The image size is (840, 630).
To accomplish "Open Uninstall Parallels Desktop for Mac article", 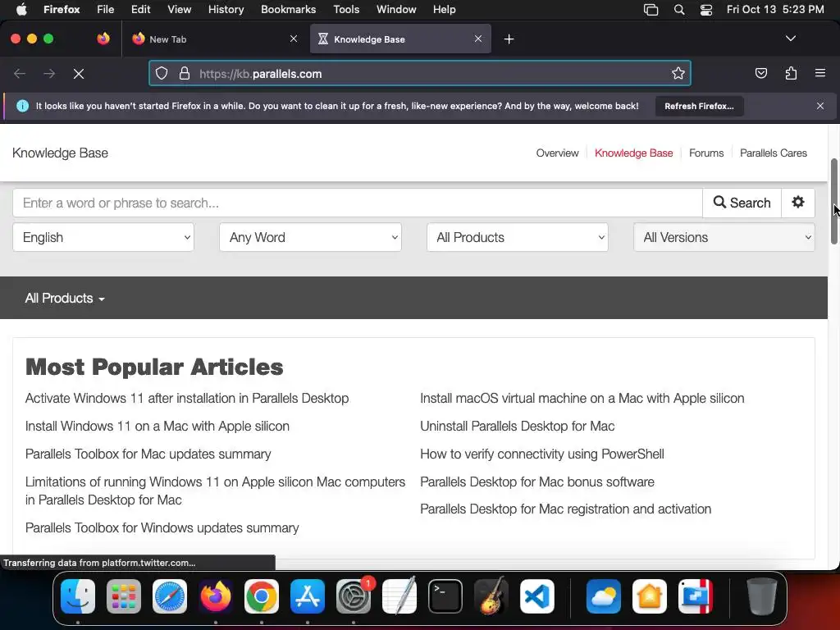I will pyautogui.click(x=517, y=427).
